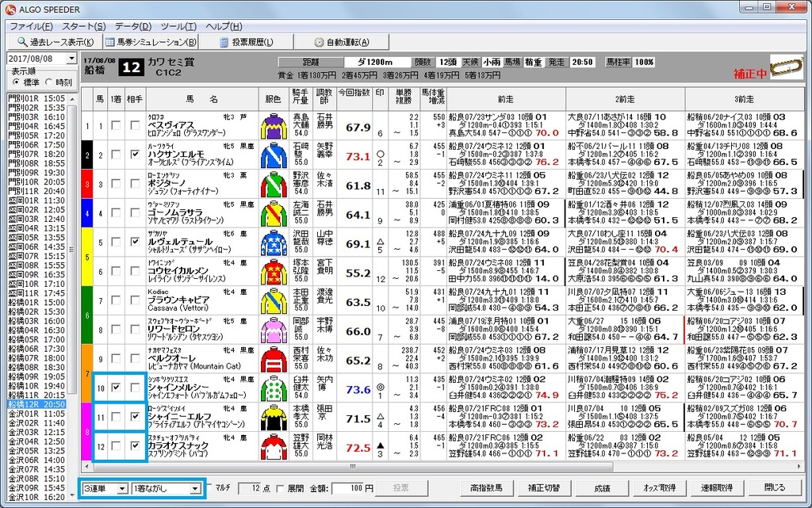Screen dimensions: 812x508
Task: Click the 成績 button
Action: coord(602,488)
